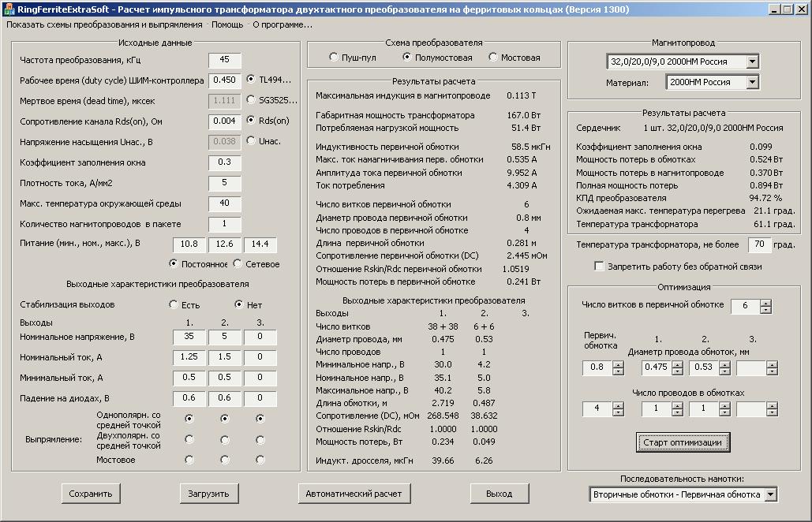
Task: Click the maximum supply voltage field 14.4
Action: point(260,244)
